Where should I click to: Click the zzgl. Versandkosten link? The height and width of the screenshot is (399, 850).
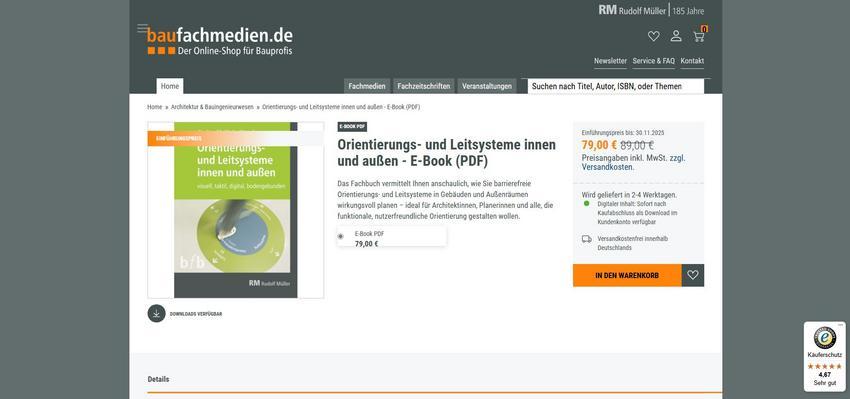tap(633, 163)
